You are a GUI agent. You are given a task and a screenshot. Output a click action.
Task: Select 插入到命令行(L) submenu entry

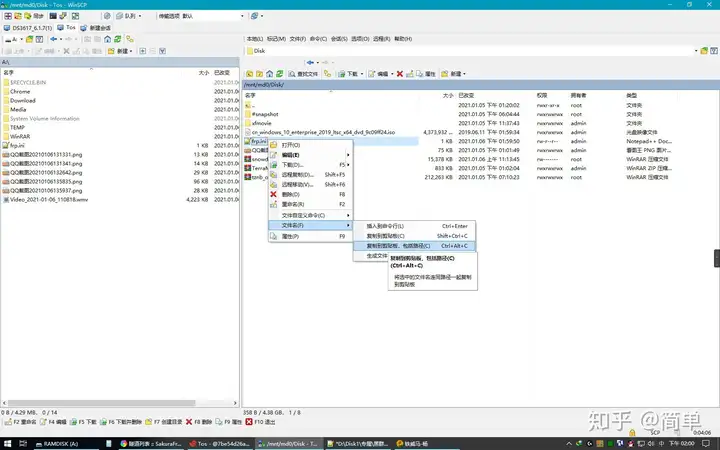tap(414, 226)
